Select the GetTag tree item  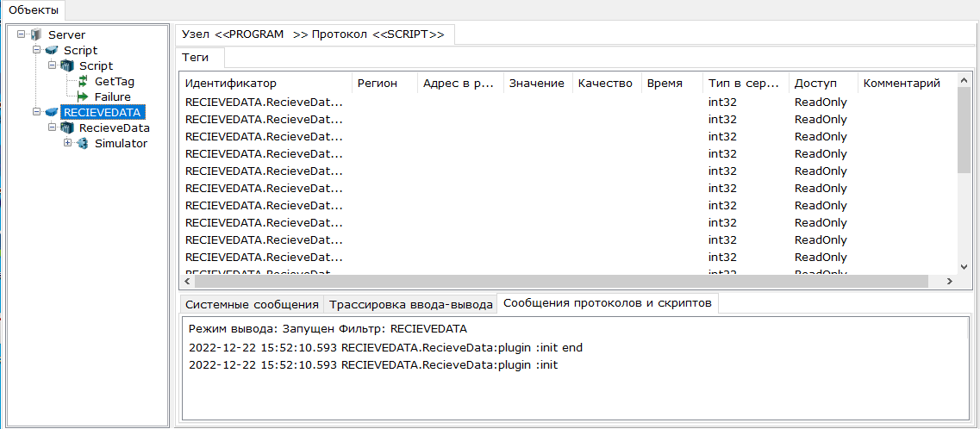(115, 81)
